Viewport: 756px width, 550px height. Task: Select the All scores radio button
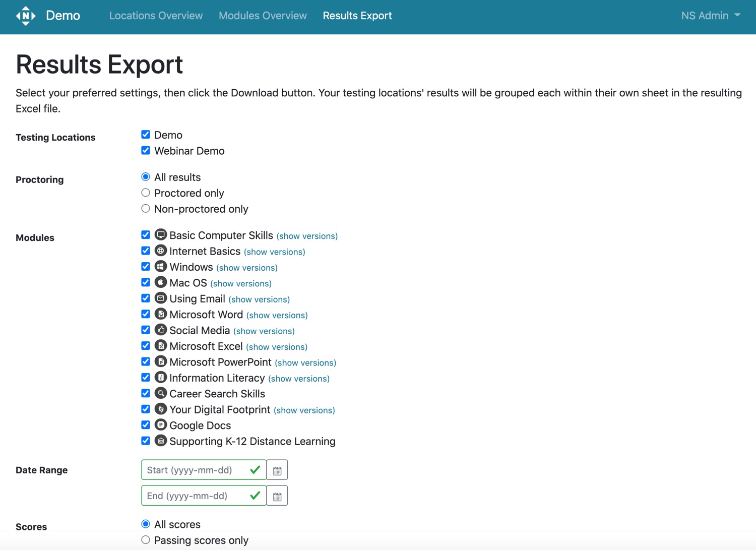coord(146,524)
